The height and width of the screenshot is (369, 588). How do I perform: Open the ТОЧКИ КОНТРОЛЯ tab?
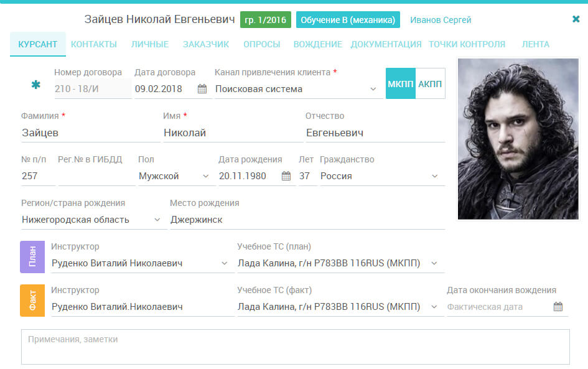(467, 44)
